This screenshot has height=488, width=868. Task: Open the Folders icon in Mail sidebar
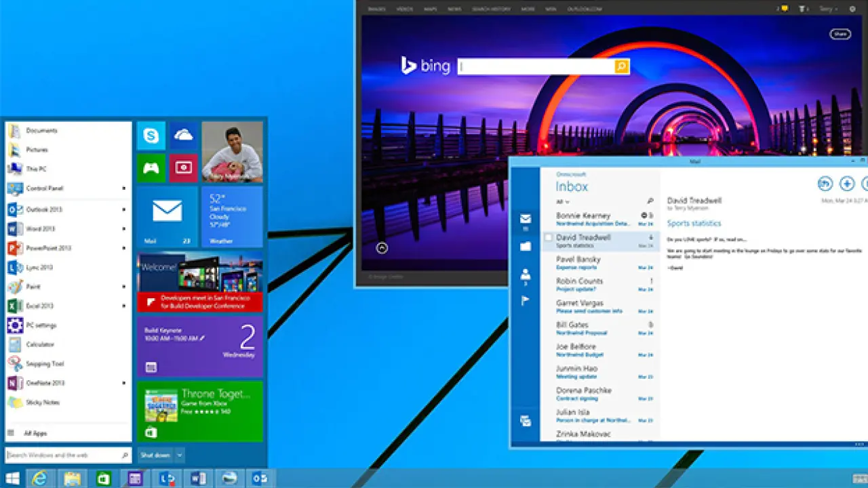pyautogui.click(x=525, y=247)
